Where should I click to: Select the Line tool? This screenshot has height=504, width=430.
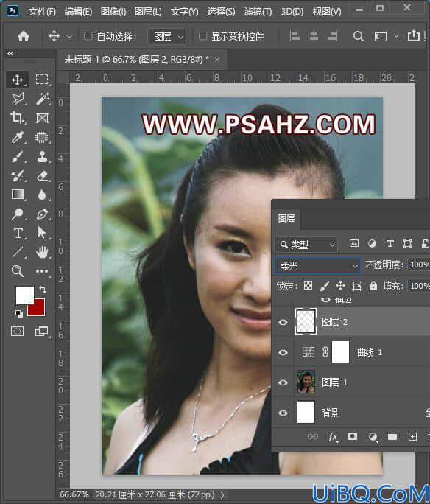(18, 252)
